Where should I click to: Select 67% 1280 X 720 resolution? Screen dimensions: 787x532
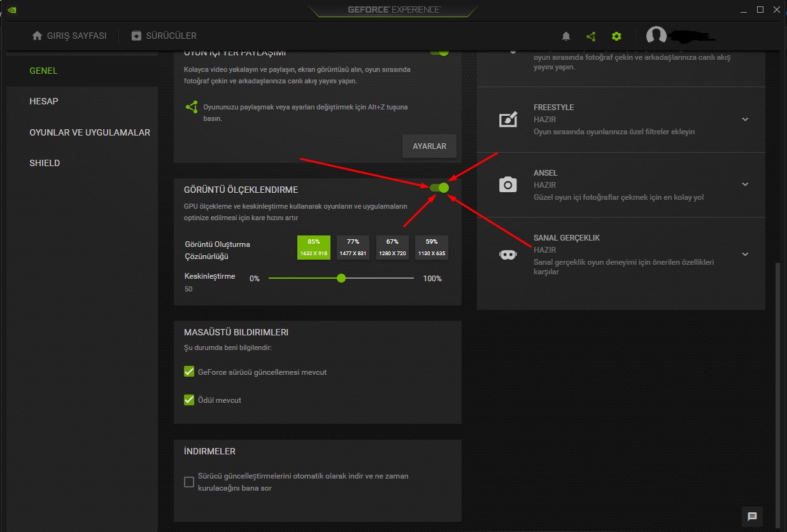coord(392,248)
